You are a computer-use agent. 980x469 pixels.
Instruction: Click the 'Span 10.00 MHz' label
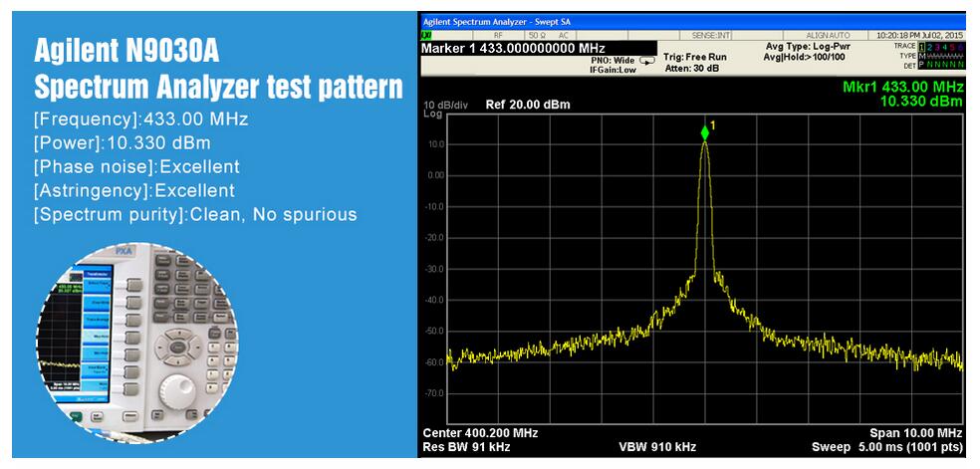coord(915,433)
